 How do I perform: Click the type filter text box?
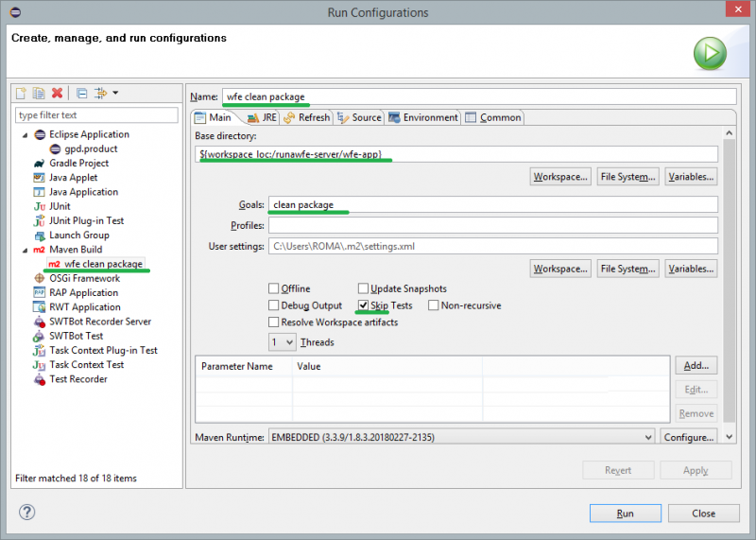96,114
